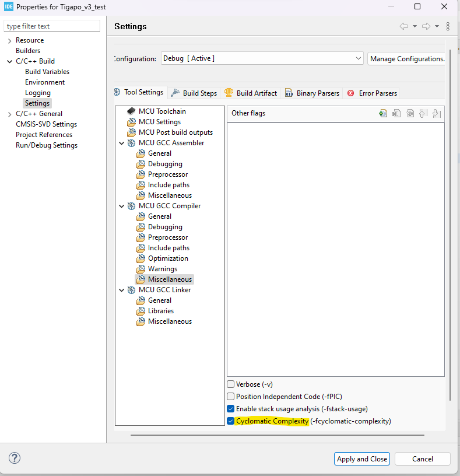This screenshot has height=476, width=460.
Task: Switch to the Build Artifact tab
Action: pyautogui.click(x=251, y=93)
